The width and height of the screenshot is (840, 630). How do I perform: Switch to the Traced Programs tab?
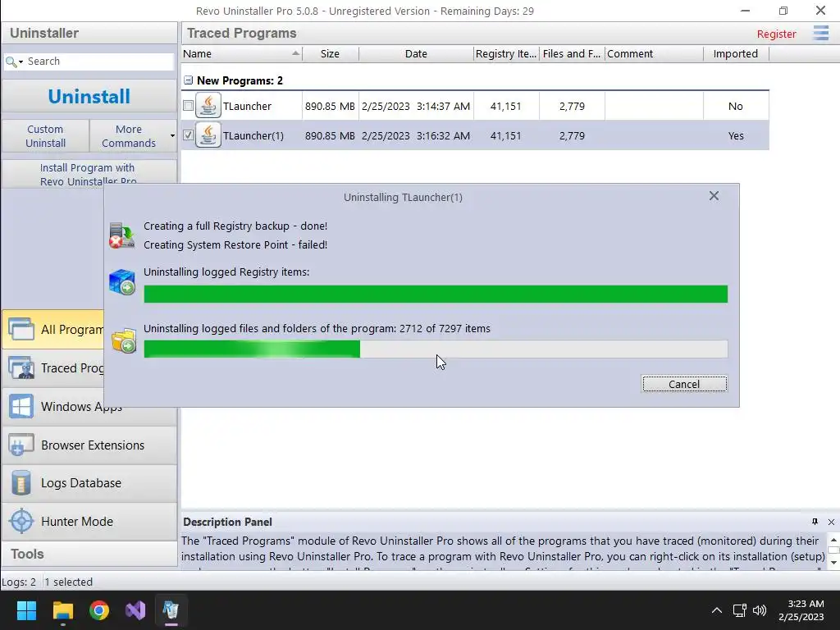click(53, 368)
